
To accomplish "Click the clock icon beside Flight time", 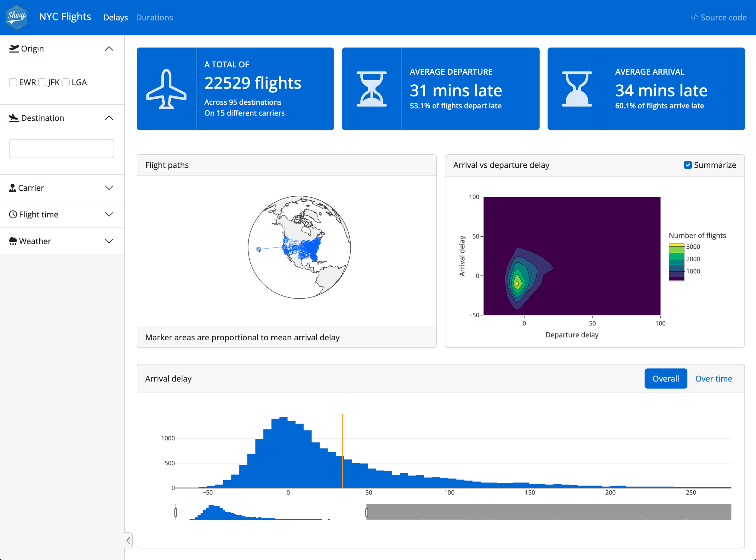I will [13, 214].
